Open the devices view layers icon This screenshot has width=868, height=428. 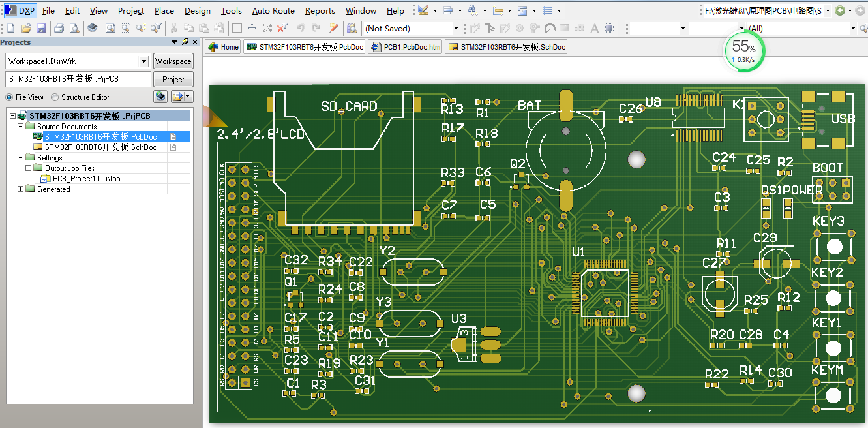pyautogui.click(x=93, y=28)
